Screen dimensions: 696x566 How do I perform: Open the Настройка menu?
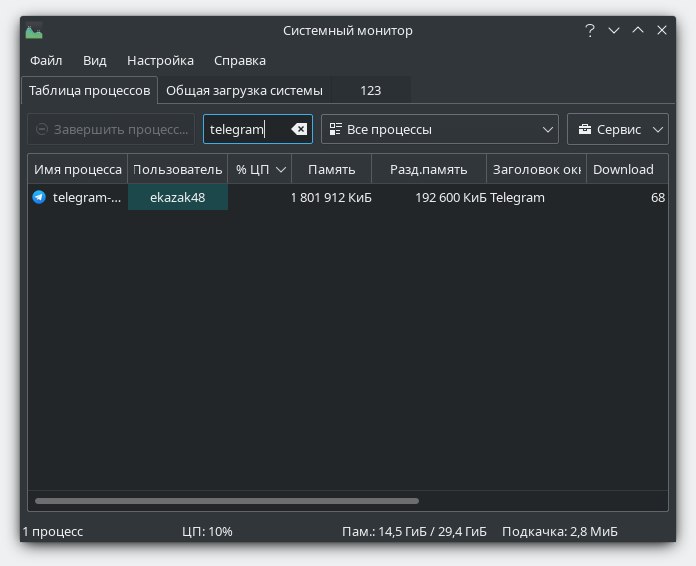click(160, 60)
